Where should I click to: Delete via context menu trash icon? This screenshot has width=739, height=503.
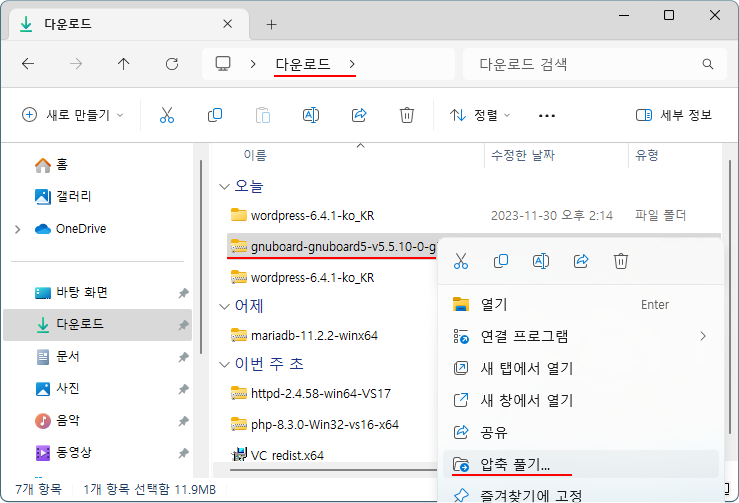(x=621, y=261)
